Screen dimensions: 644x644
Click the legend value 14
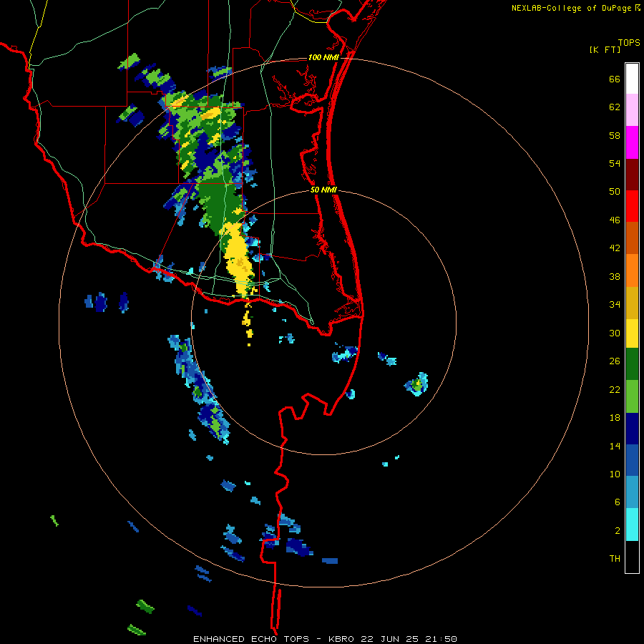[x=615, y=446]
